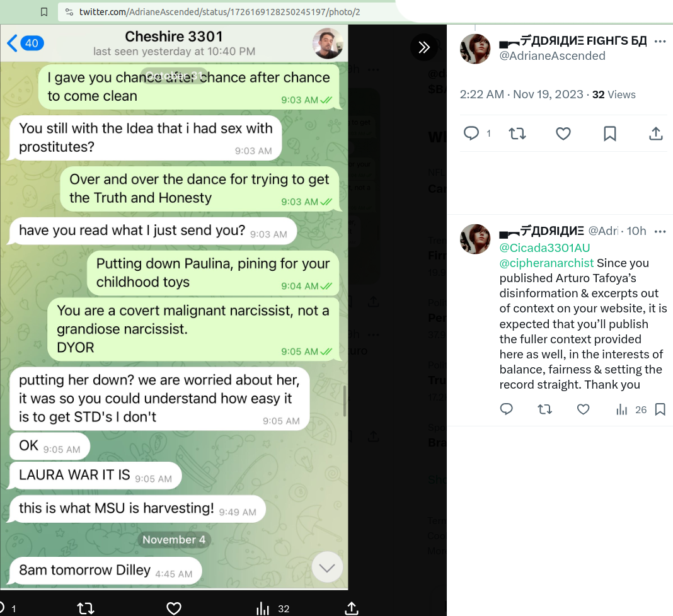Image resolution: width=673 pixels, height=616 pixels.
Task: Click the heart icon below the photo
Action: (x=174, y=608)
